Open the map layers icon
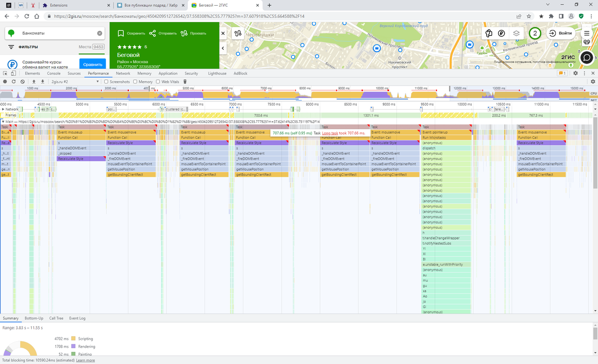The width and height of the screenshot is (598, 364). (516, 33)
